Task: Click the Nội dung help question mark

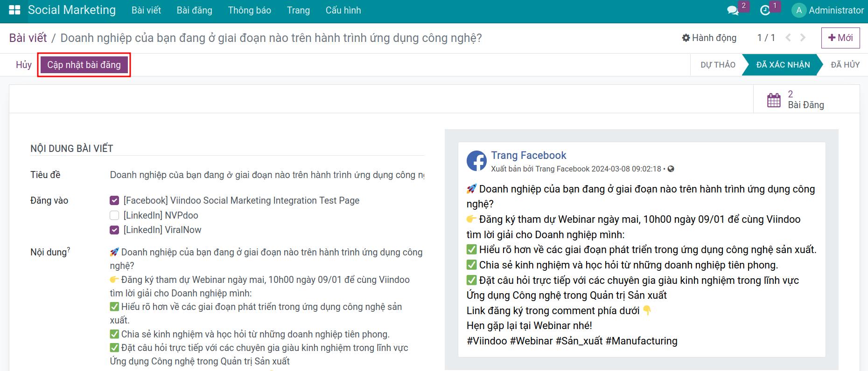Action: click(69, 249)
